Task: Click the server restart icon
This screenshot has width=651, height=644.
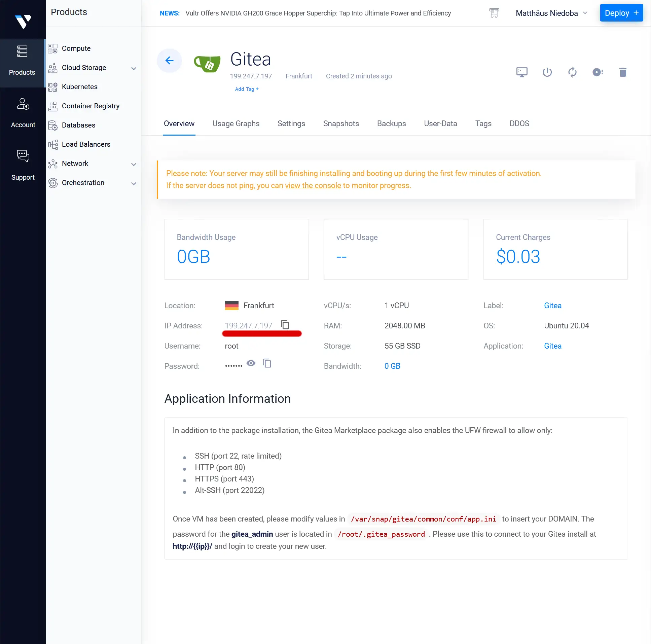Action: click(573, 72)
